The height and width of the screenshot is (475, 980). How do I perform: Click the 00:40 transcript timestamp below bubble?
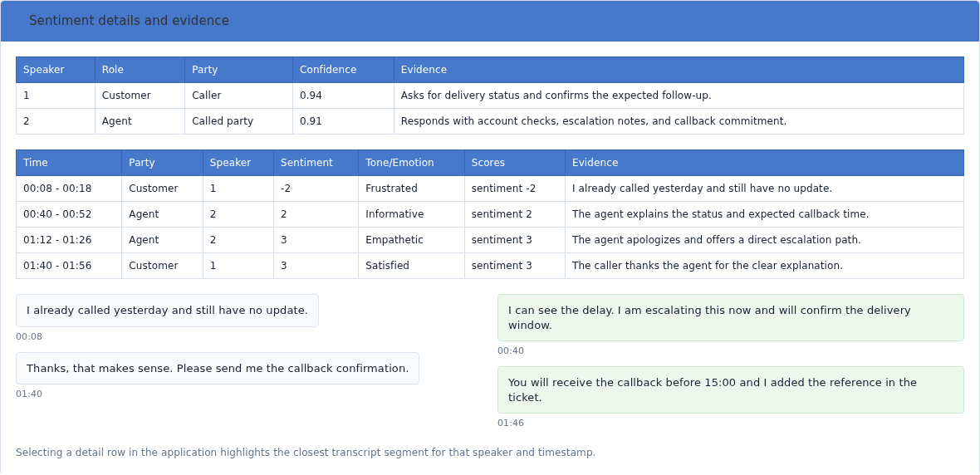click(511, 350)
